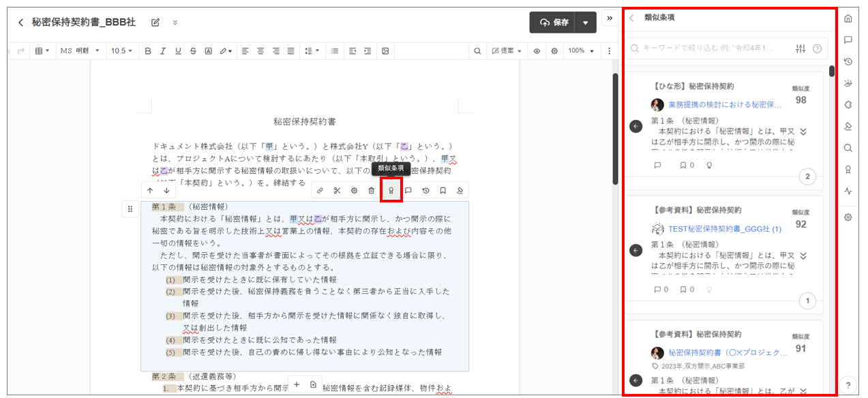Click the scissors cut icon in clause toolbar
The width and height of the screenshot is (868, 398).
337,191
